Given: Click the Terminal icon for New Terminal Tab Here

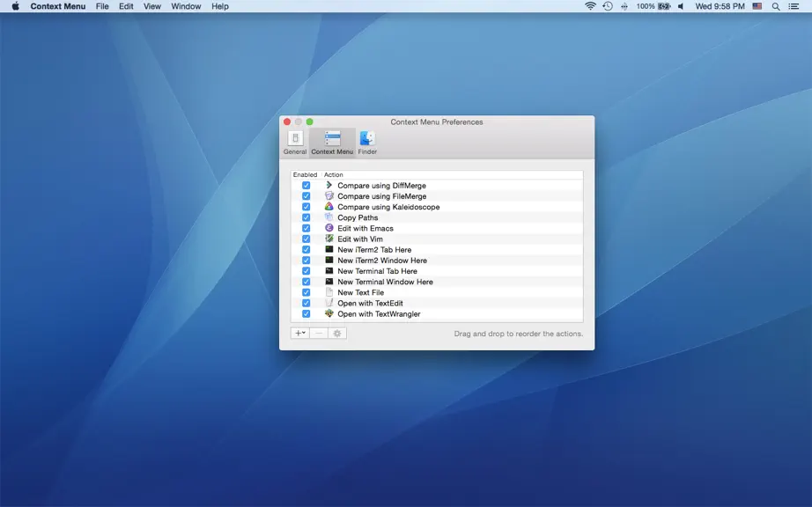Looking at the screenshot, I should (x=328, y=270).
